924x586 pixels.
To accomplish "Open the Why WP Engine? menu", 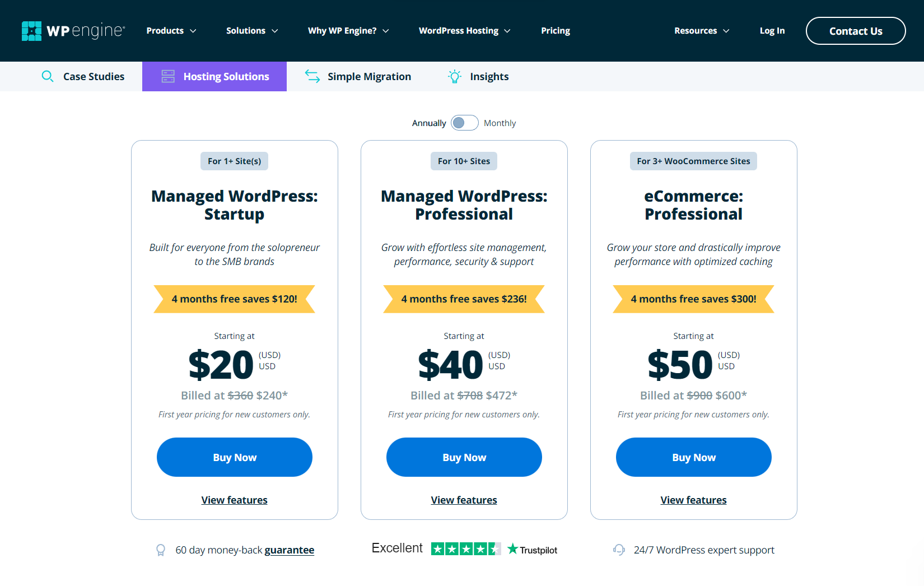I will (x=348, y=31).
